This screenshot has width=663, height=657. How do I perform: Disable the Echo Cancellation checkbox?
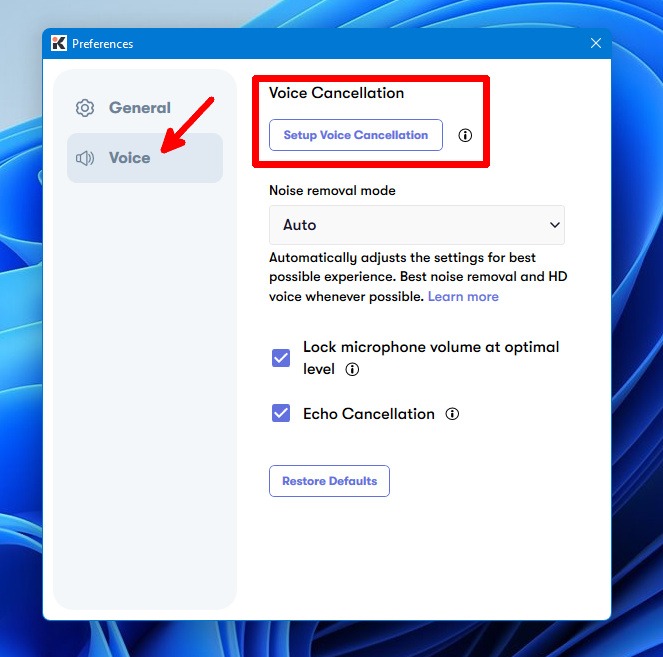(281, 413)
